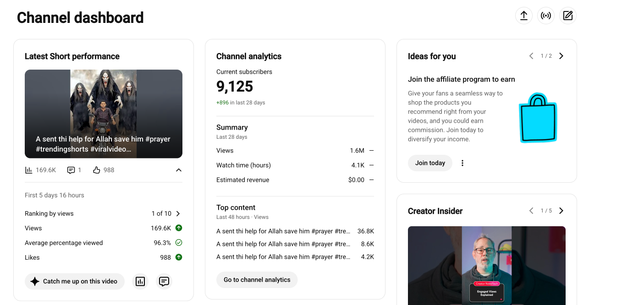
Task: Open video analytics bar chart icon button
Action: 140,281
